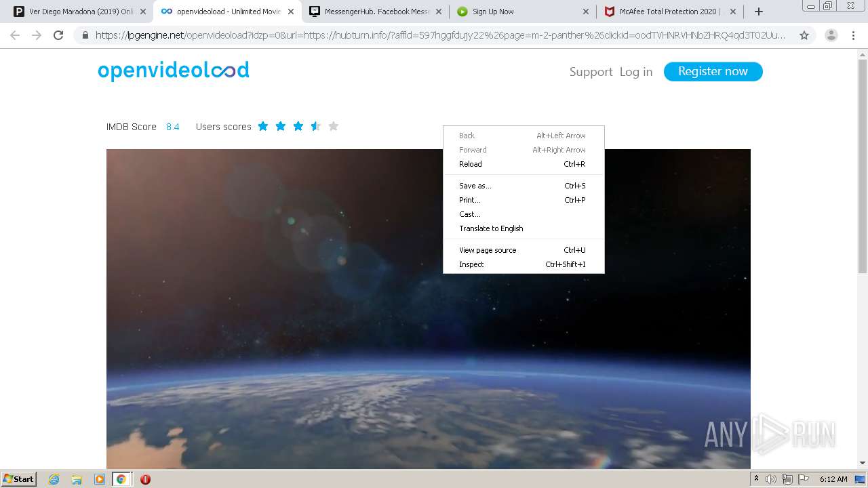Image resolution: width=868 pixels, height=488 pixels.
Task: Select Inspect from the context menu
Action: [524, 264]
